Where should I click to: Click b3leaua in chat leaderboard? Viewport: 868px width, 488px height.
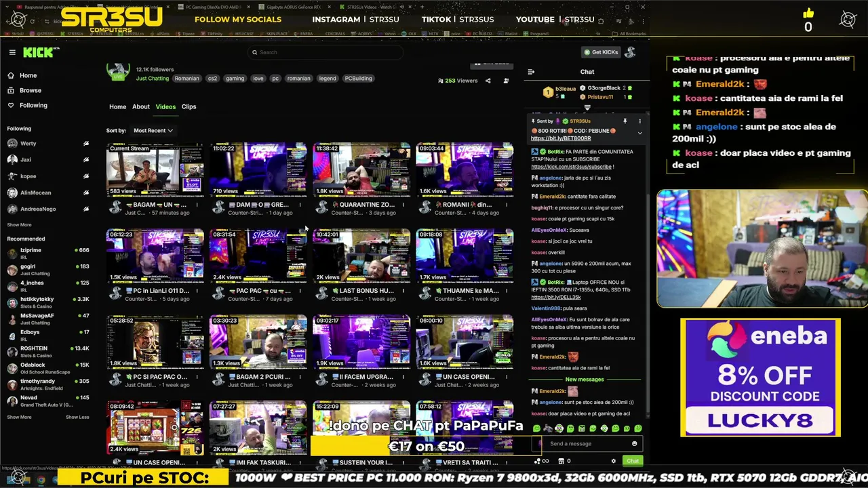click(565, 89)
